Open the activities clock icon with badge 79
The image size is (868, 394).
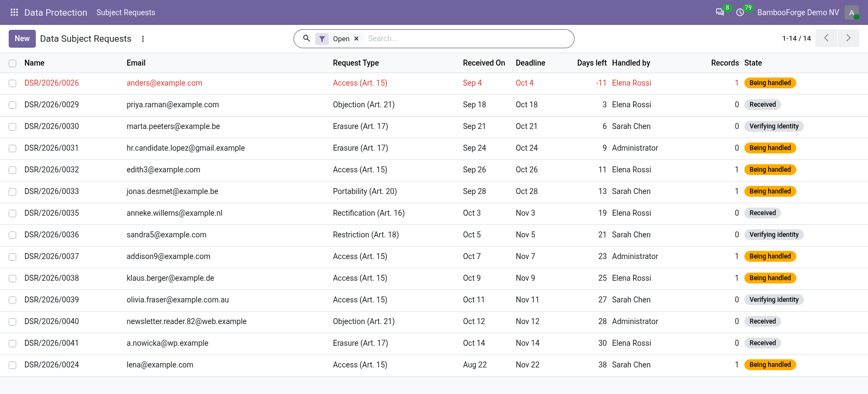(740, 12)
